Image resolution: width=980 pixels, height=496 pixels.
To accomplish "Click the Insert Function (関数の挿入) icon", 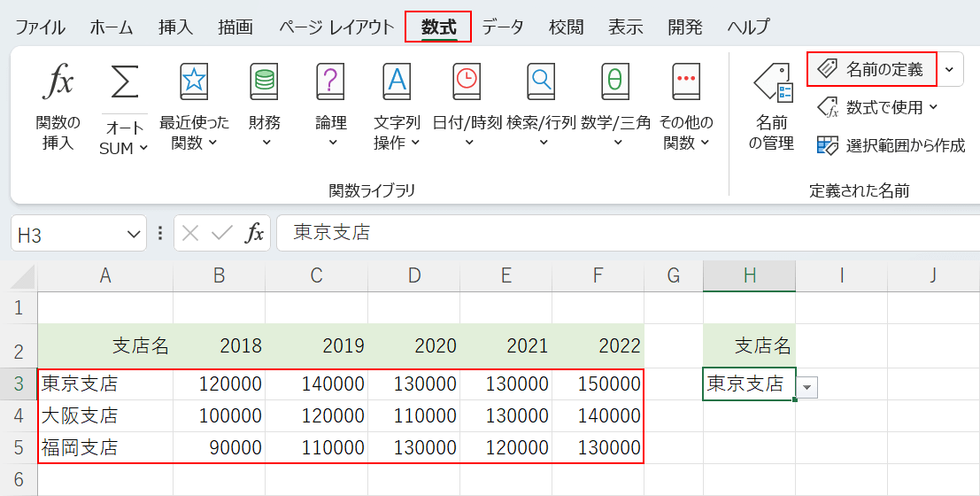I will click(x=58, y=83).
